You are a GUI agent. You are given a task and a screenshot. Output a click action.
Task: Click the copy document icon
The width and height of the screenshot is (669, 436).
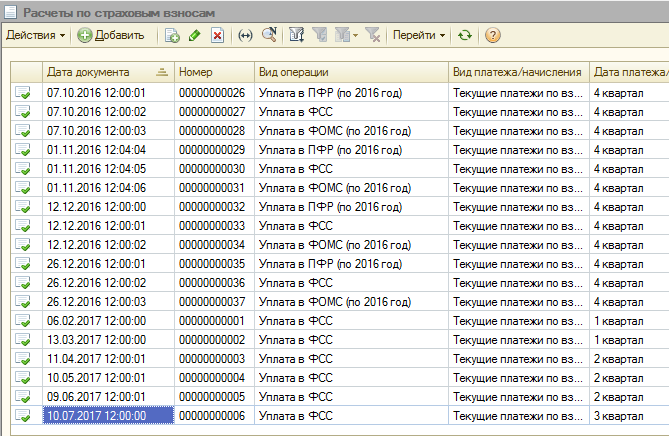(x=172, y=35)
